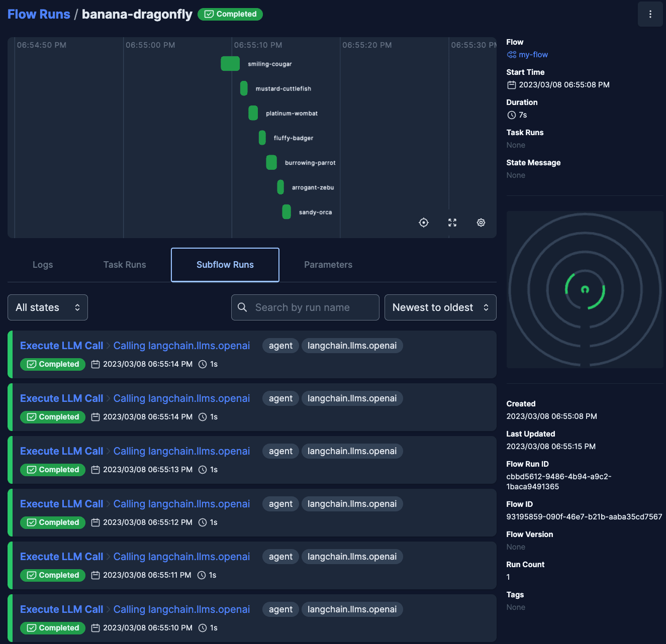Click the fullscreen expand timeline icon
This screenshot has width=666, height=644.
coord(452,223)
